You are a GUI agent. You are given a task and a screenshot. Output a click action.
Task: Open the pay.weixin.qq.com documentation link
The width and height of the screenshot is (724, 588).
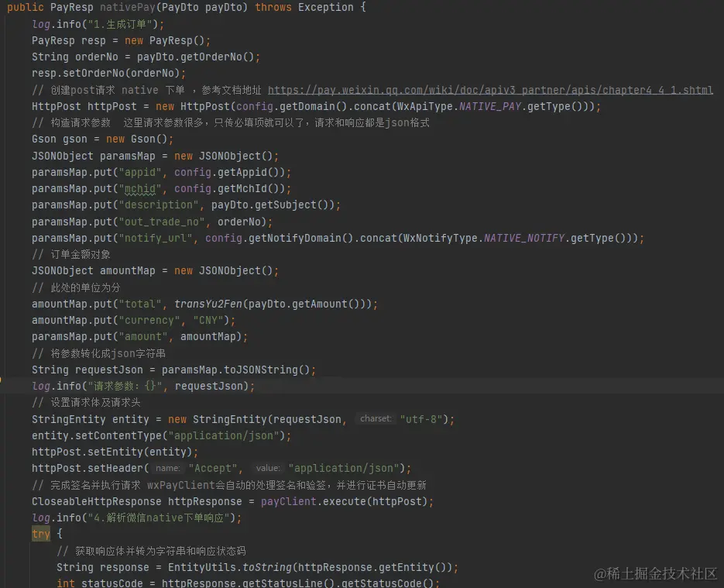490,90
